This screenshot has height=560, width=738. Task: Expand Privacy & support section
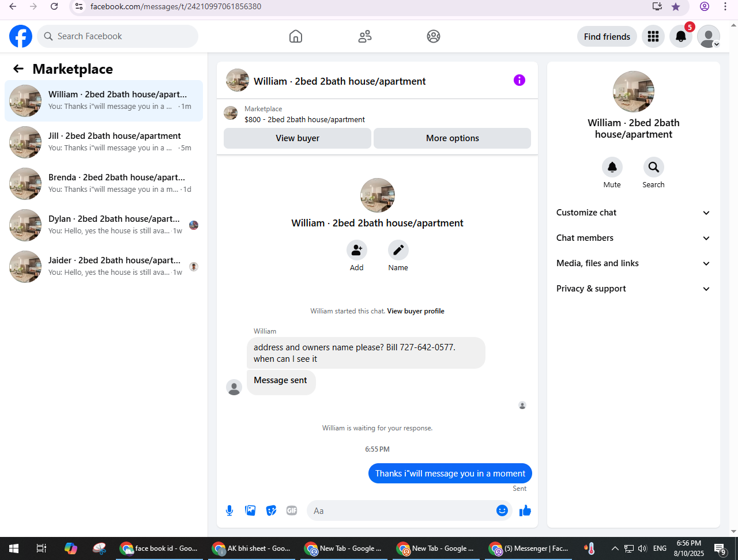pyautogui.click(x=634, y=289)
